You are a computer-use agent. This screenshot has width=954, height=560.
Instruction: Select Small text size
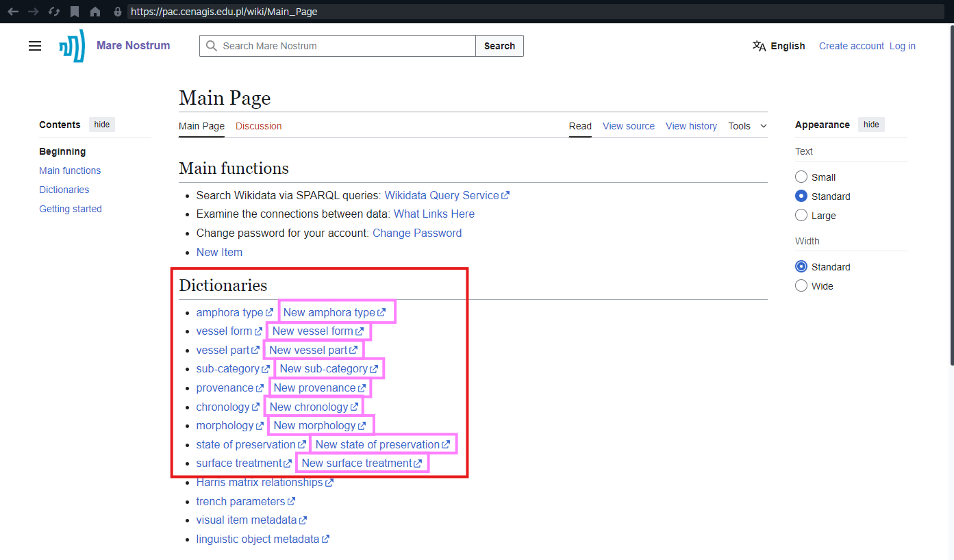pyautogui.click(x=801, y=177)
